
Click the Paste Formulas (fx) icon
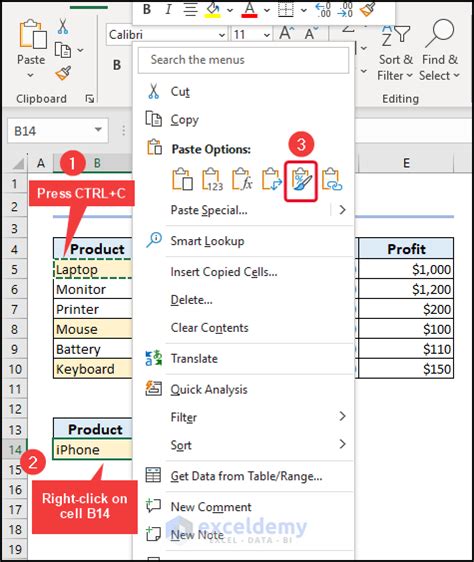[242, 179]
